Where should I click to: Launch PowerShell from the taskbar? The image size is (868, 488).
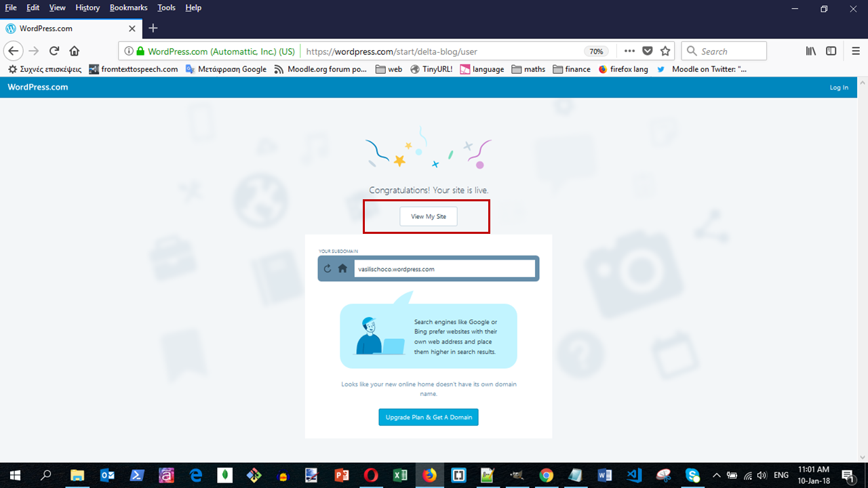136,475
